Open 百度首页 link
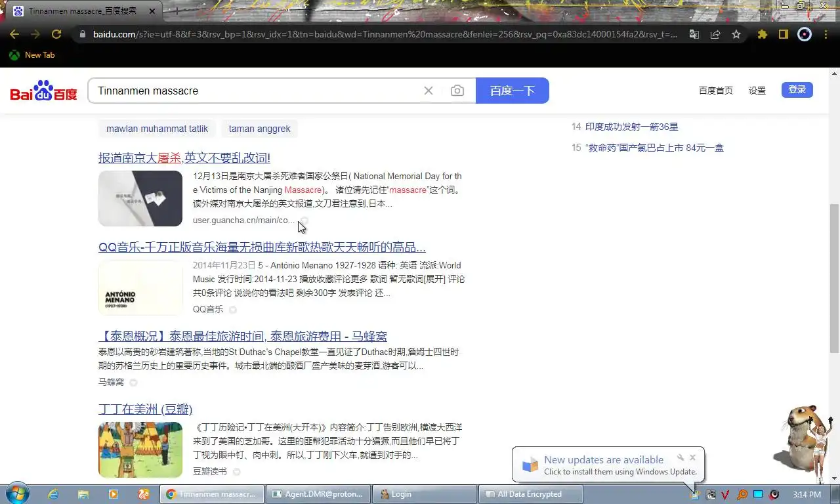Image resolution: width=840 pixels, height=504 pixels. (x=715, y=91)
